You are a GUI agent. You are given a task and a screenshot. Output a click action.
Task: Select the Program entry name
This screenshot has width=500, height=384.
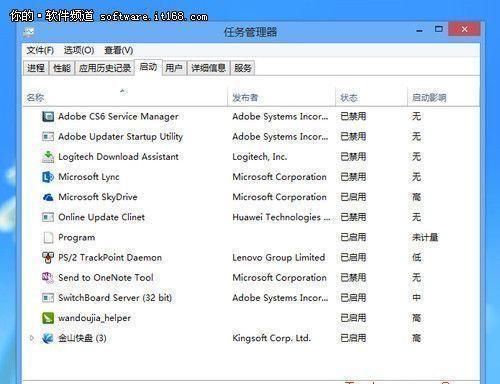(77, 238)
